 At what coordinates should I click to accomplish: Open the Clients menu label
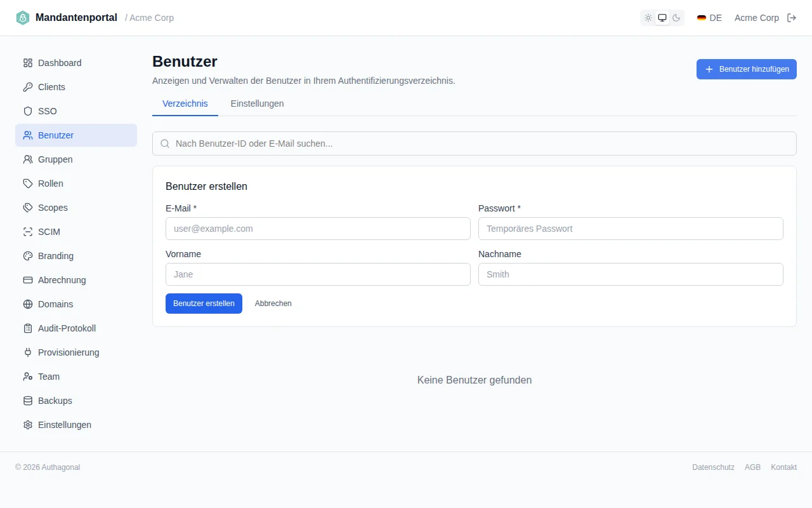click(51, 87)
